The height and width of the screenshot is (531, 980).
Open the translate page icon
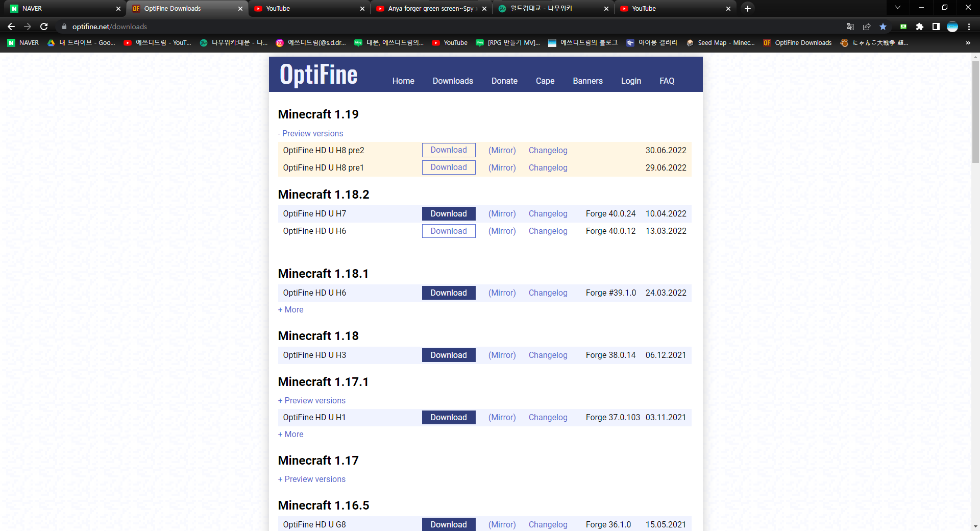(x=850, y=27)
